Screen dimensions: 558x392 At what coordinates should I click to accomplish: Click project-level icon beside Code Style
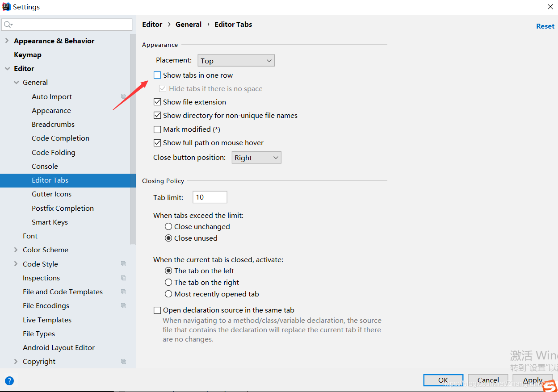[x=124, y=264]
